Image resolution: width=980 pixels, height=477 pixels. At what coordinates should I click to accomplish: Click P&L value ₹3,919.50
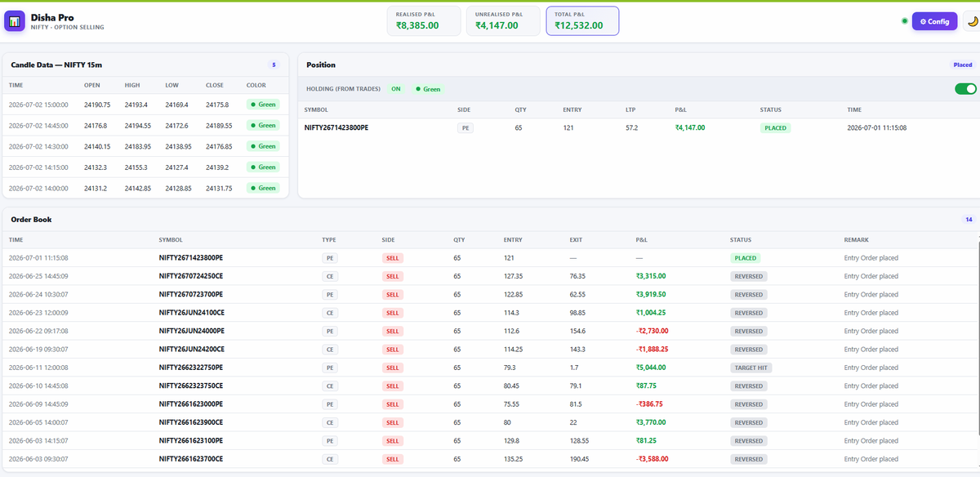652,295
